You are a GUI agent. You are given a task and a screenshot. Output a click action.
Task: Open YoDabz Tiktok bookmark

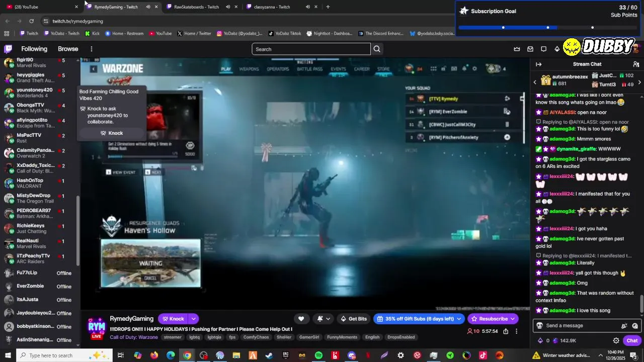pos(285,34)
